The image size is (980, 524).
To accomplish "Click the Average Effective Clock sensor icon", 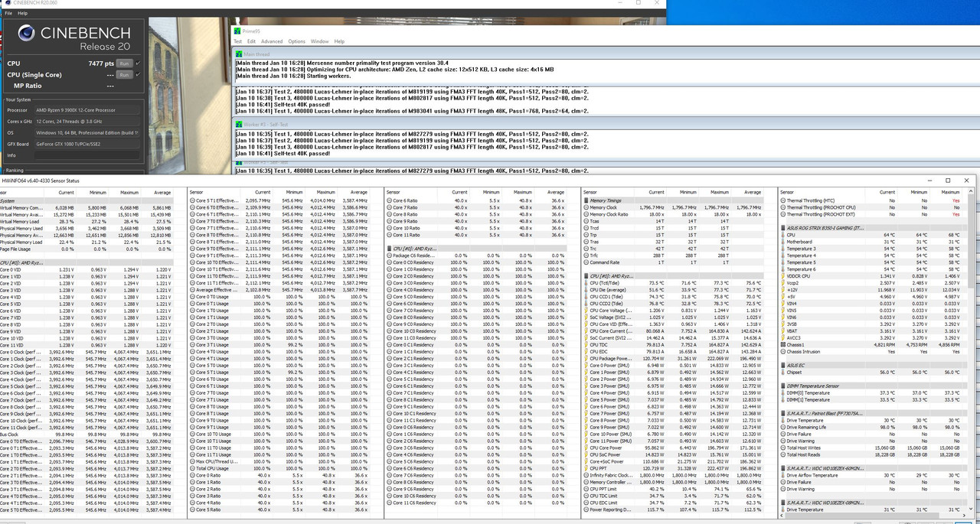I will [x=193, y=290].
